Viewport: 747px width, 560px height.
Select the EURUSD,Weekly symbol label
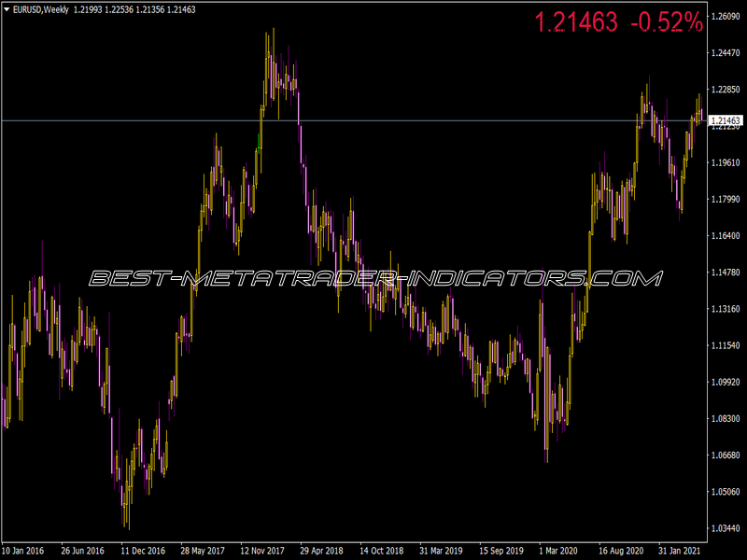coord(41,9)
